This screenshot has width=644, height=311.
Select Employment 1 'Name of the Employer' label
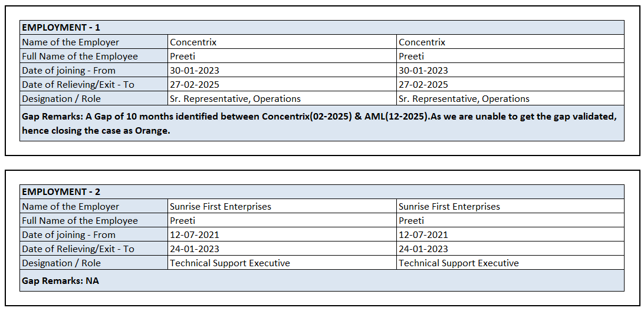[x=71, y=42]
